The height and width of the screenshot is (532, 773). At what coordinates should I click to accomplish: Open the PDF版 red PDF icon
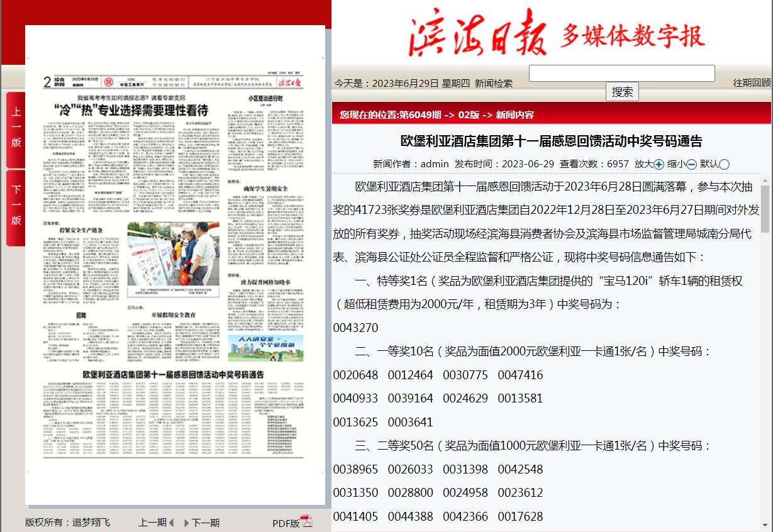pyautogui.click(x=306, y=521)
